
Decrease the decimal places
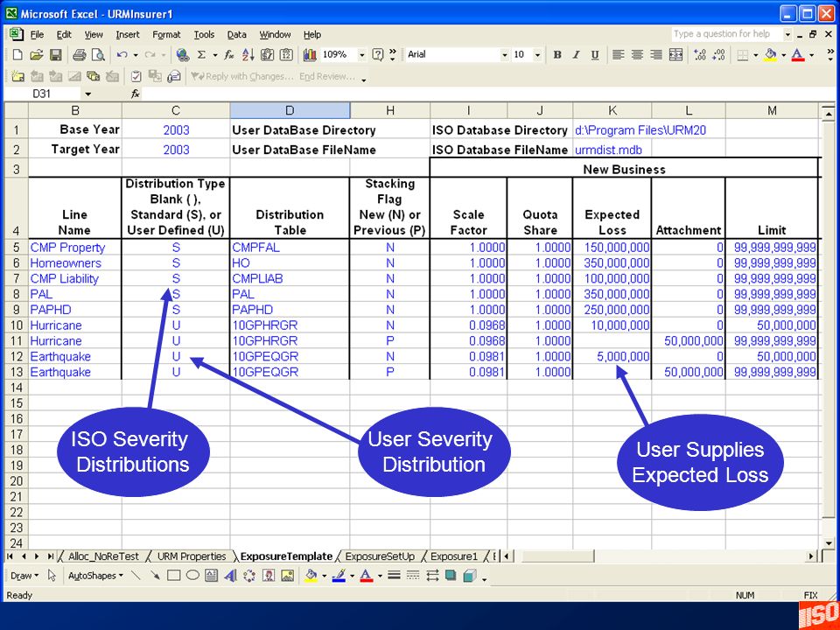718,54
